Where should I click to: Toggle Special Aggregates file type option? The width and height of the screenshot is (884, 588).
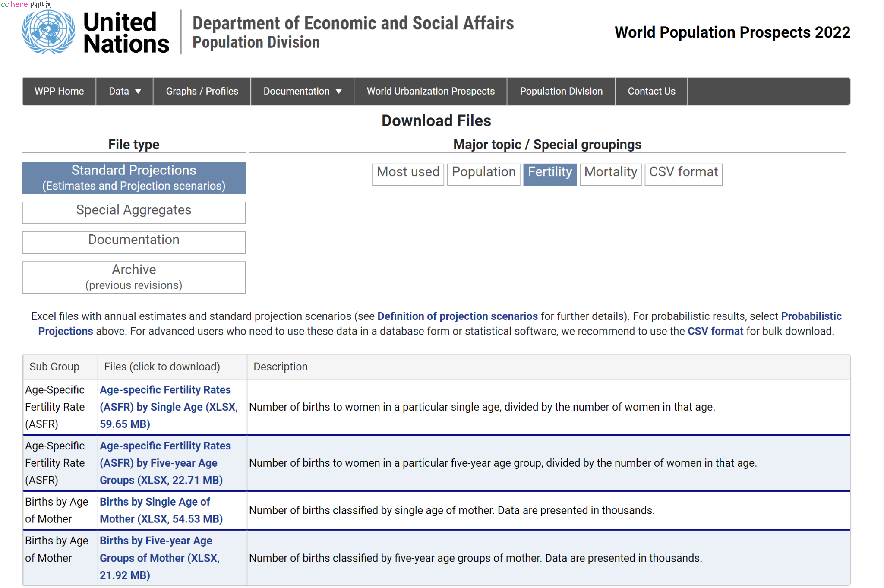(134, 209)
